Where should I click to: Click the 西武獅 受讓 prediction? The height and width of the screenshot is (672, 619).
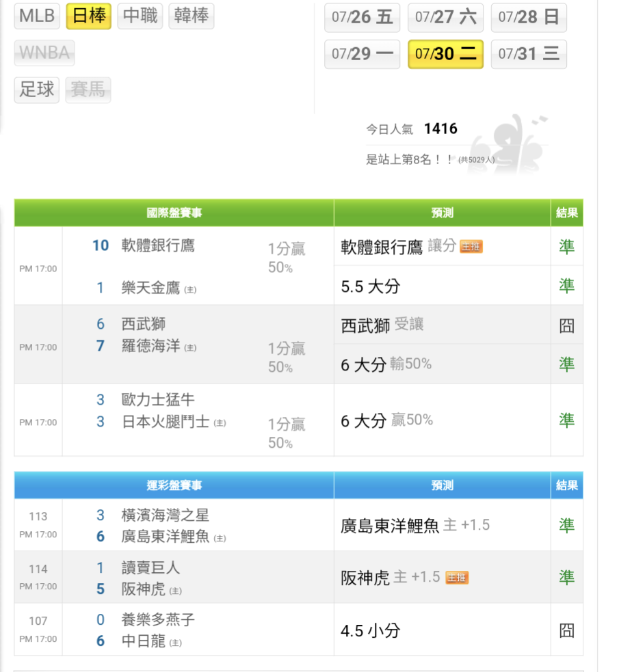(382, 325)
